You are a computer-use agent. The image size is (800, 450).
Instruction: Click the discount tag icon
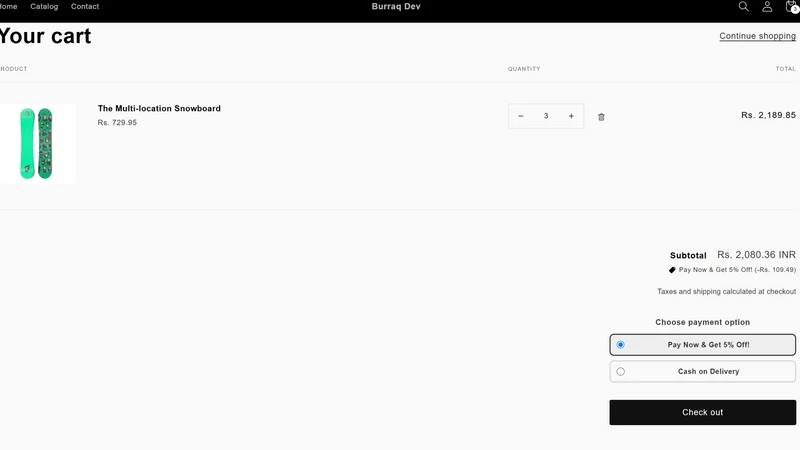[672, 270]
